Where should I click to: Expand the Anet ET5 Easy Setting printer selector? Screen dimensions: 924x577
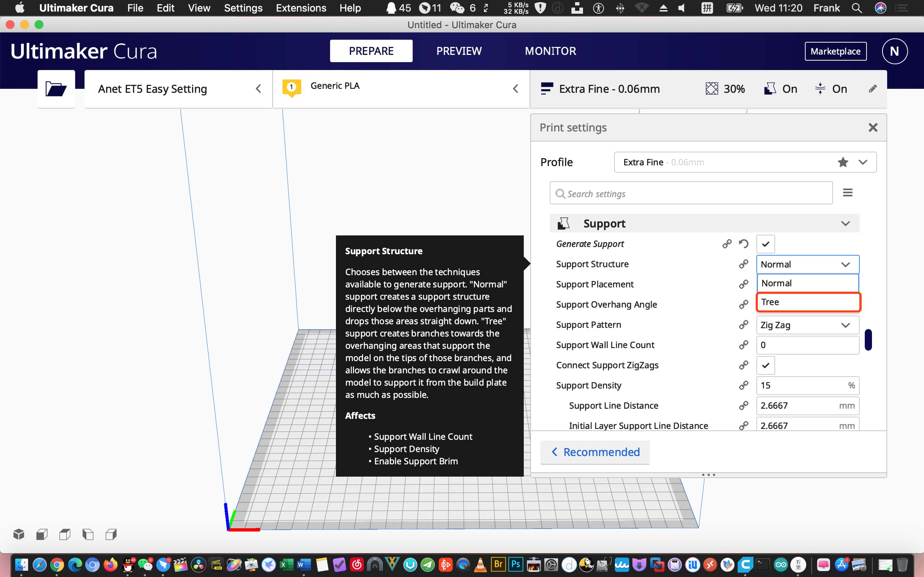[x=178, y=89]
